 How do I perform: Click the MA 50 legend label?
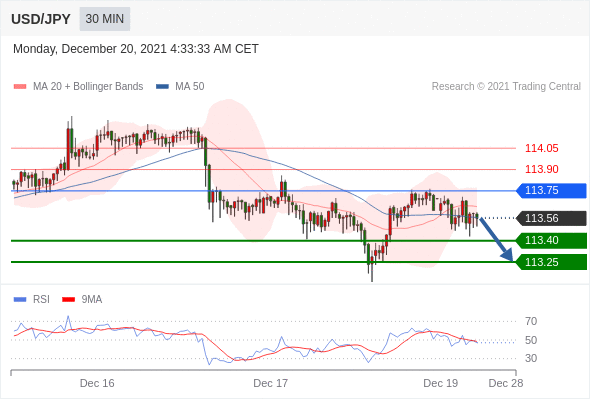click(x=190, y=87)
